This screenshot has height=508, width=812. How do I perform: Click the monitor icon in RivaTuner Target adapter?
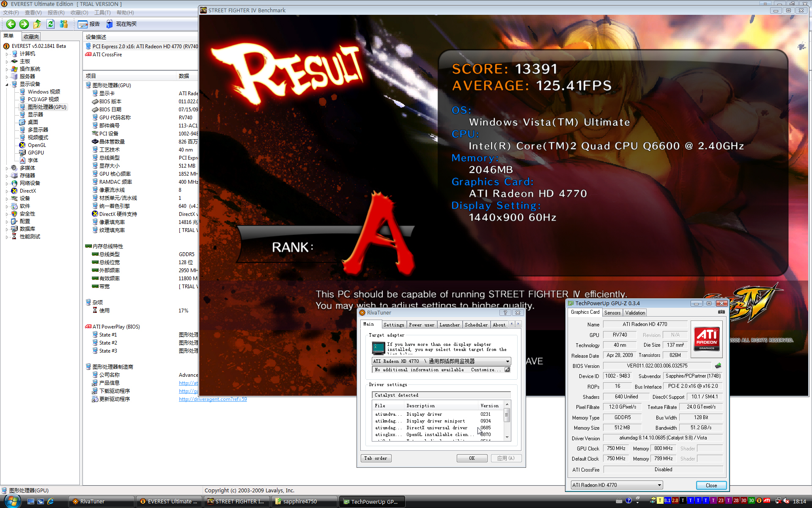(x=378, y=348)
